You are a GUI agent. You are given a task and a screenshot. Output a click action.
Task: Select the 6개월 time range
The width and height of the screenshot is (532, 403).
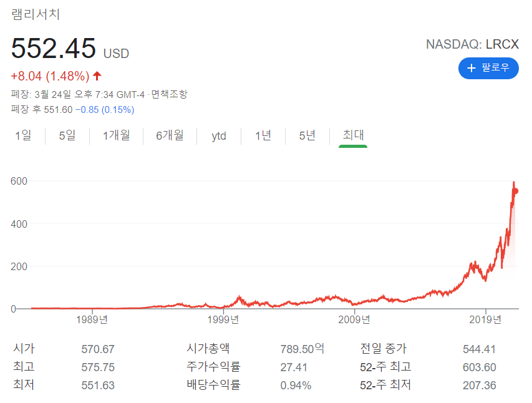coord(168,135)
